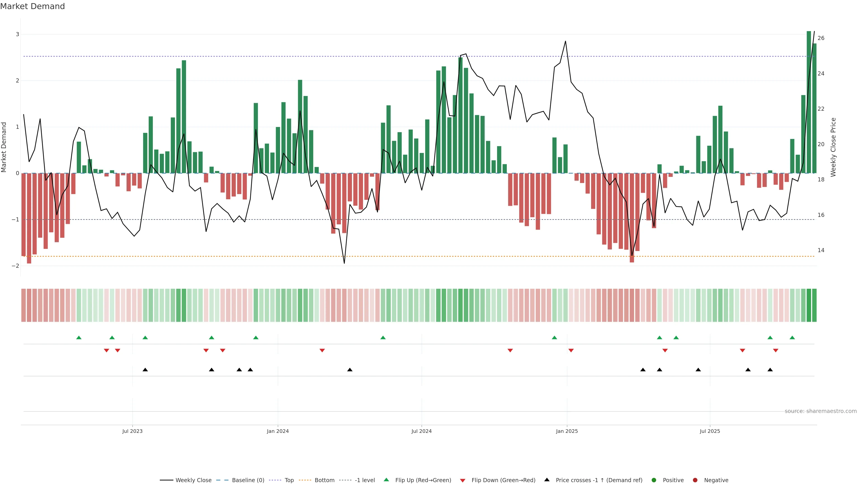Click the green Positive legend circle
Image resolution: width=868 pixels, height=488 pixels.
[654, 480]
